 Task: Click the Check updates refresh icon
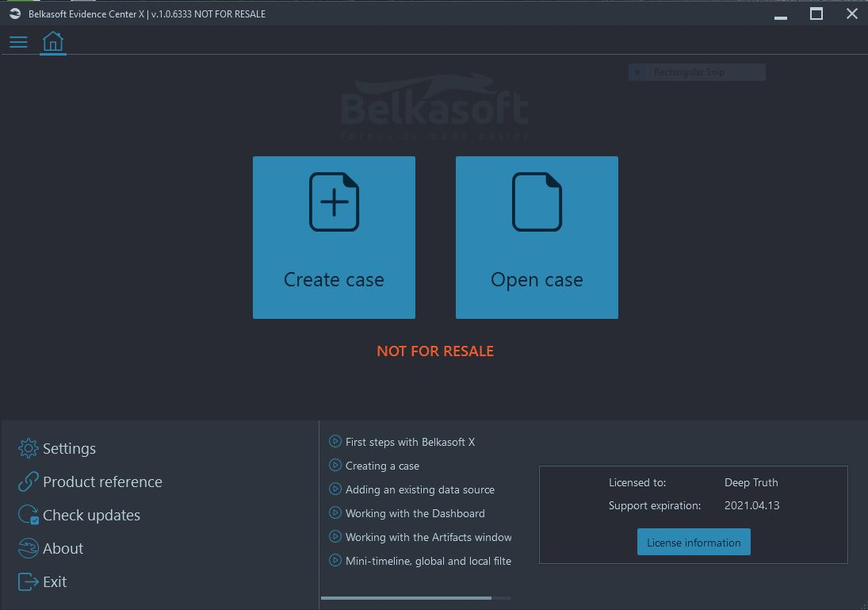[x=28, y=515]
